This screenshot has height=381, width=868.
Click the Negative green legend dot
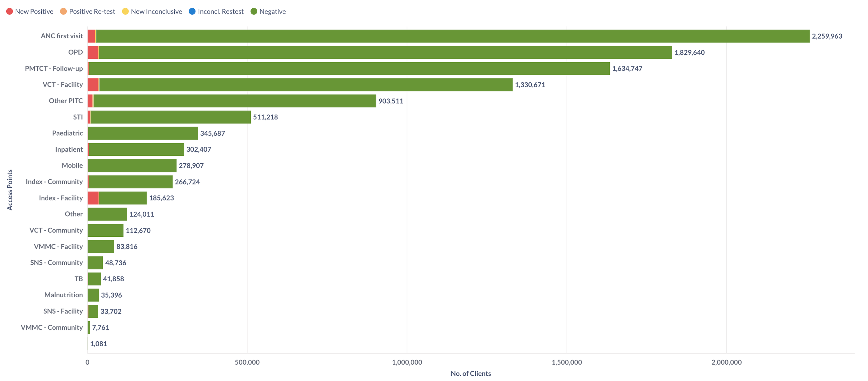click(x=254, y=11)
